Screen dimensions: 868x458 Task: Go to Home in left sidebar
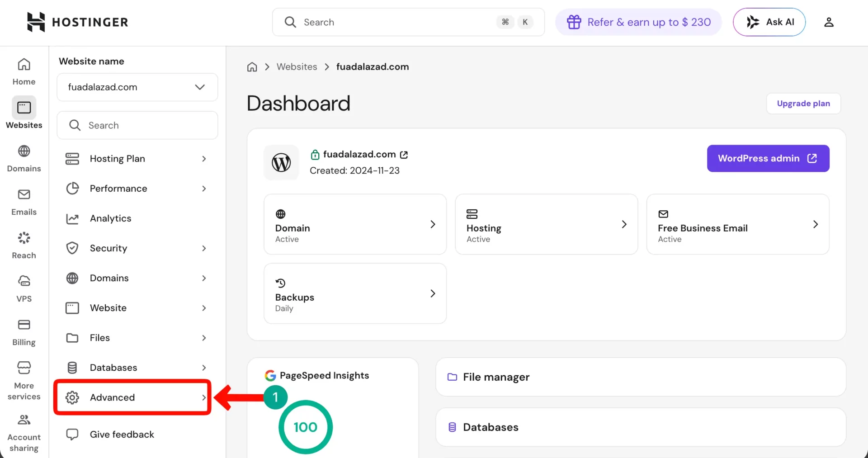24,71
